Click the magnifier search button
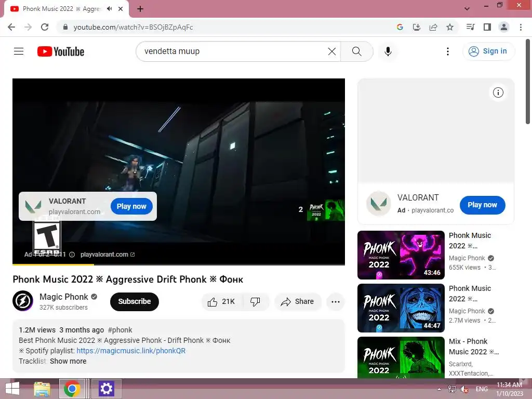The image size is (532, 399). (356, 51)
